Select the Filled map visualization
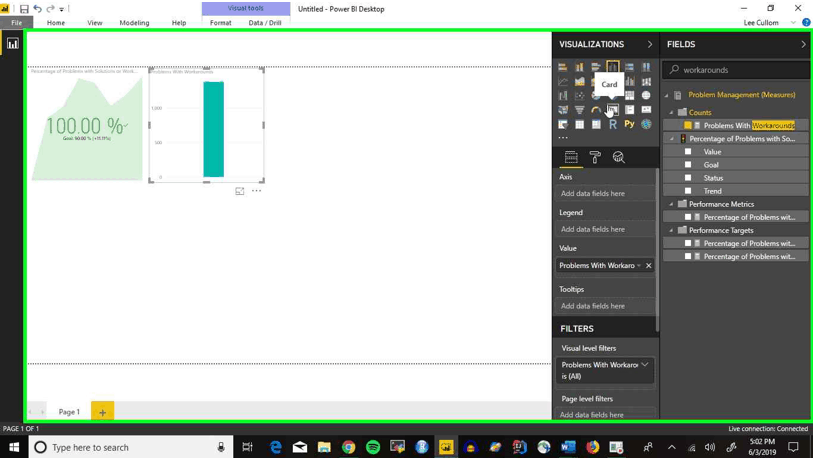The height and width of the screenshot is (458, 814). coord(563,110)
